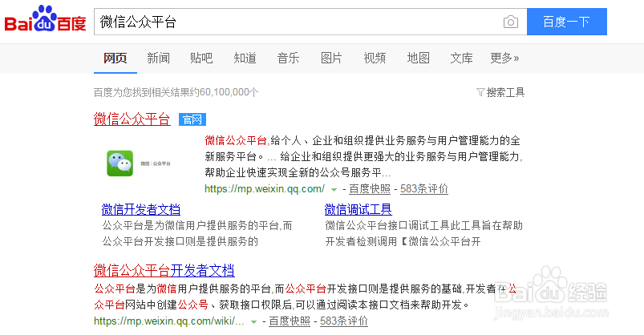644x335 pixels.
Task: Click the 官网 badge
Action: pos(192,119)
